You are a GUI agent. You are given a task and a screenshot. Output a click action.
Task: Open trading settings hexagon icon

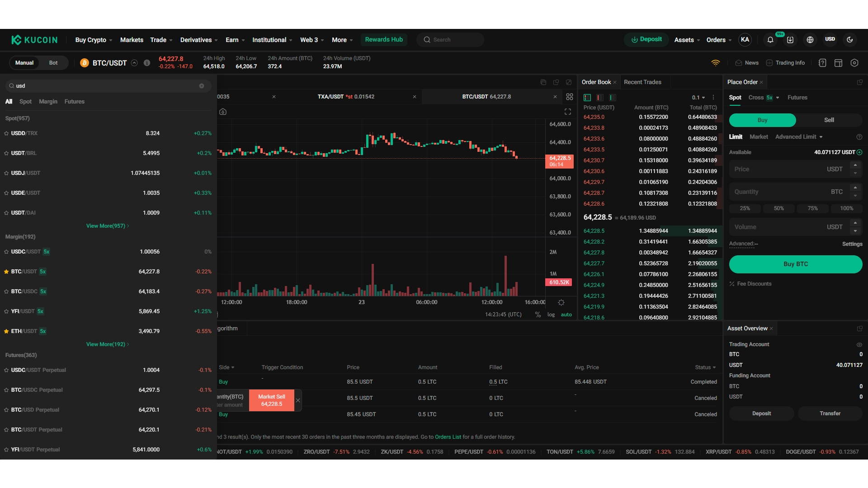(854, 63)
